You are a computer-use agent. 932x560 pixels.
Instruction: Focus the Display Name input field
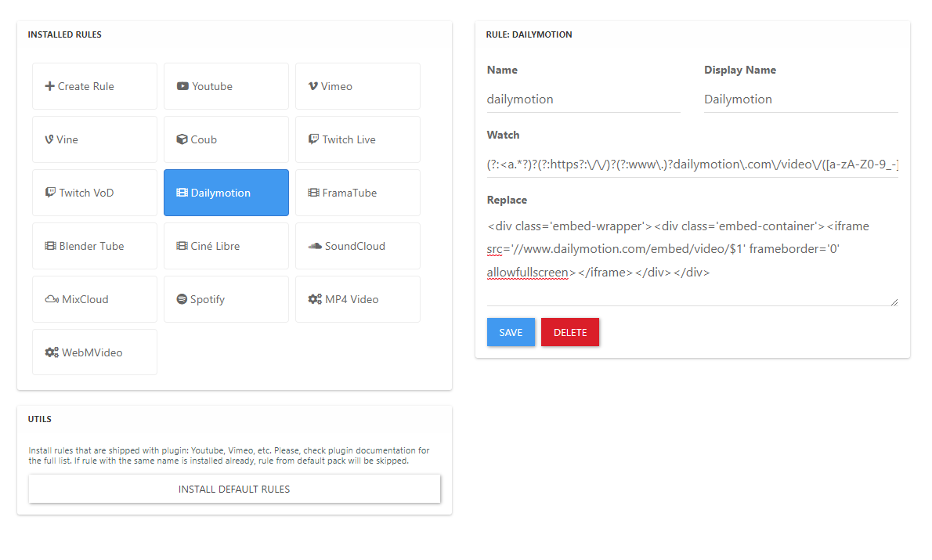(800, 99)
